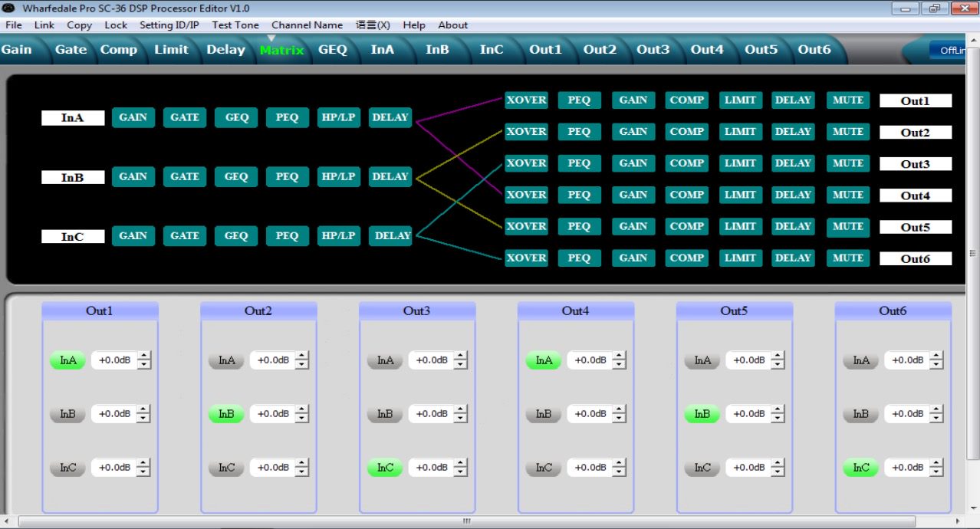Select the GEQ block for InA
This screenshot has width=980, height=529.
(x=236, y=117)
